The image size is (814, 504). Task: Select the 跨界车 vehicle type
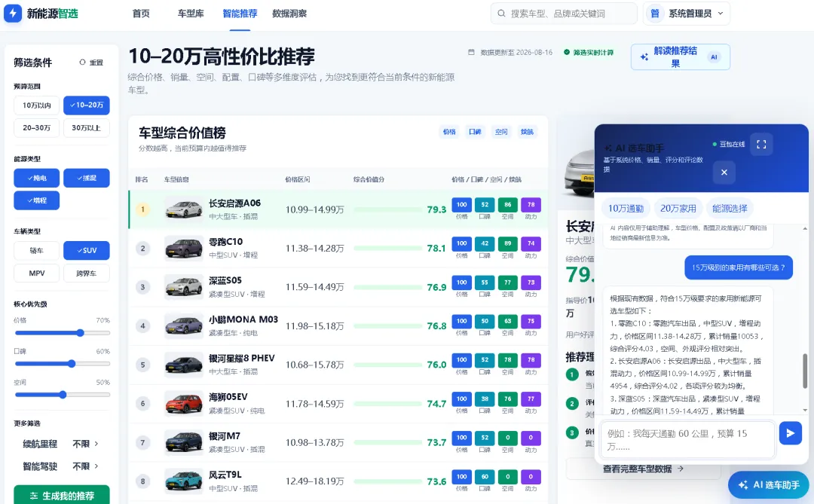point(87,273)
